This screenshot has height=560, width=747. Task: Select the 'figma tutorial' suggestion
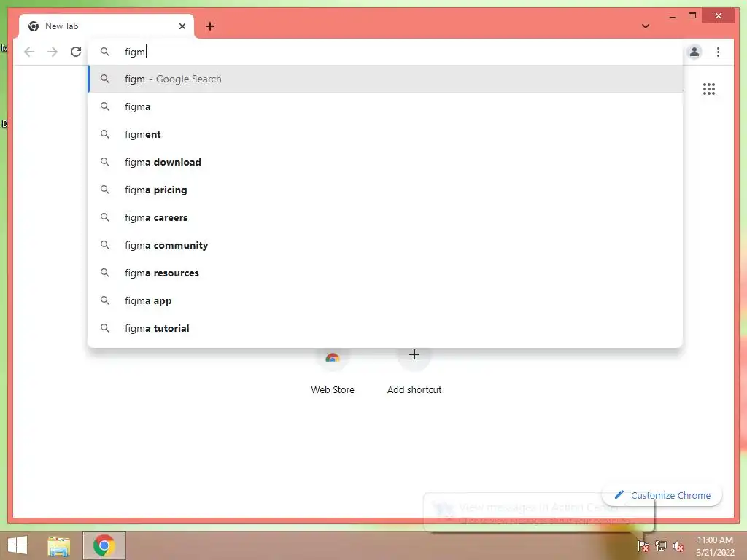pos(386,328)
